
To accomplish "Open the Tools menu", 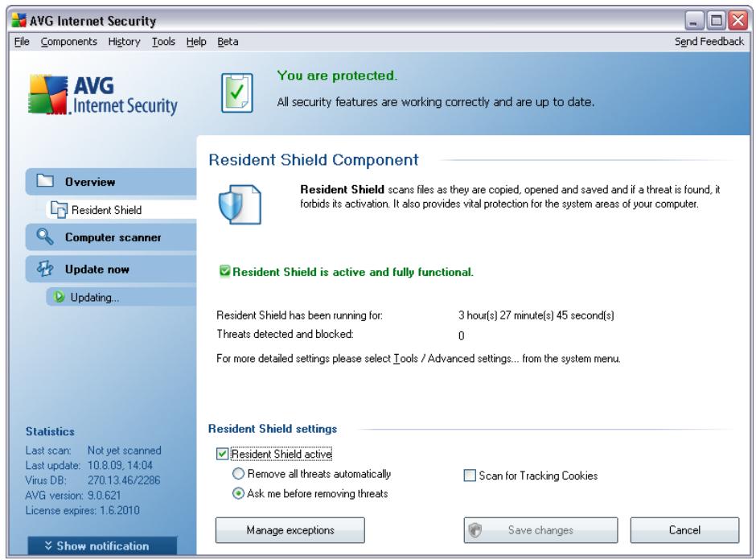I will point(163,42).
